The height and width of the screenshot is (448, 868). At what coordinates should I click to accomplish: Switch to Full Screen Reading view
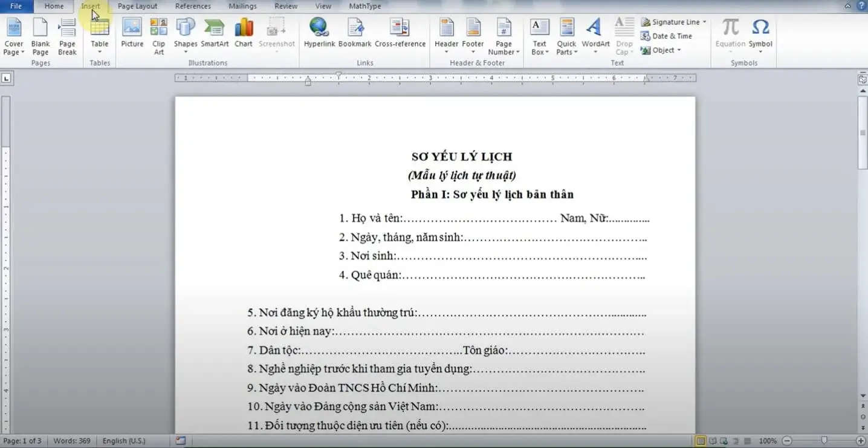coord(713,441)
